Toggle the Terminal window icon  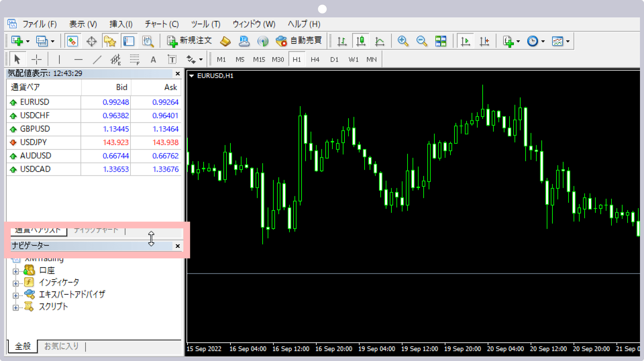[x=129, y=41]
